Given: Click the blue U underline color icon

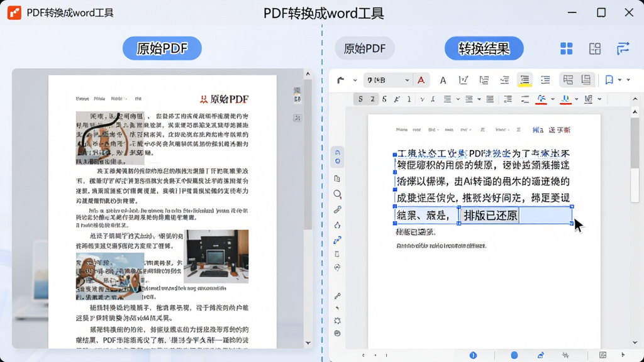Looking at the screenshot, I should pos(565,99).
